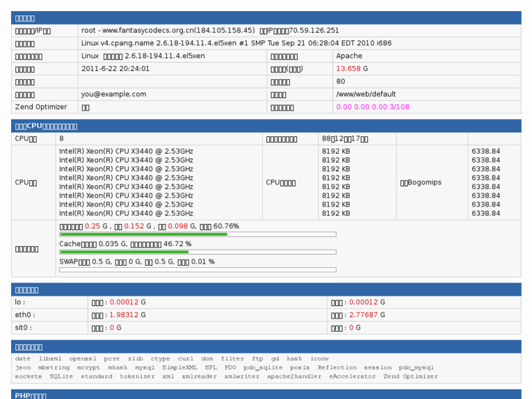
Task: Click the server port value 80
Action: pyautogui.click(x=341, y=81)
